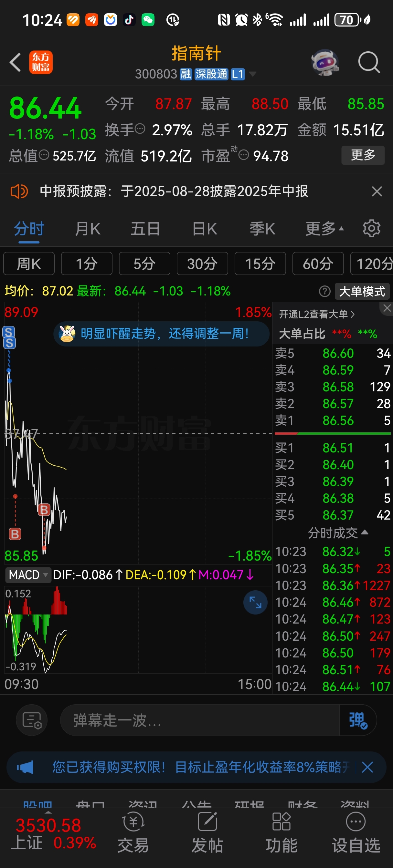Screen dimensions: 393x868
Task: Select the 1分 period button
Action: pos(87,263)
